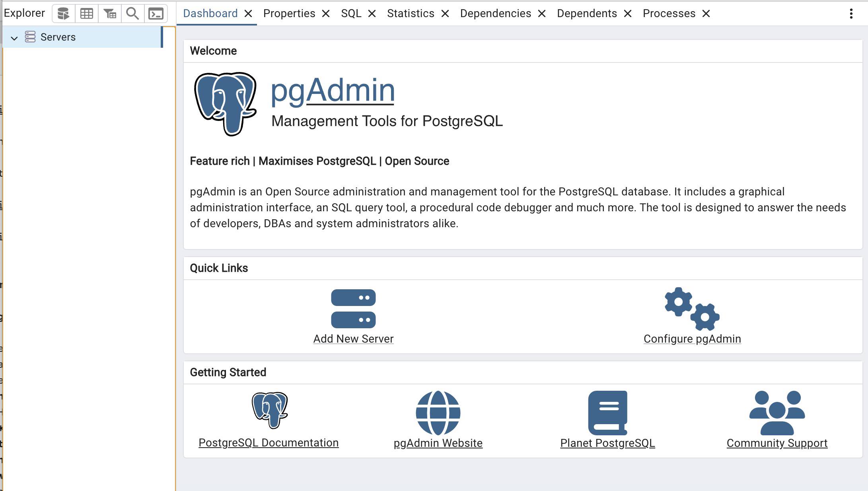Switch to the Properties tab
This screenshot has height=491, width=868.
[290, 13]
